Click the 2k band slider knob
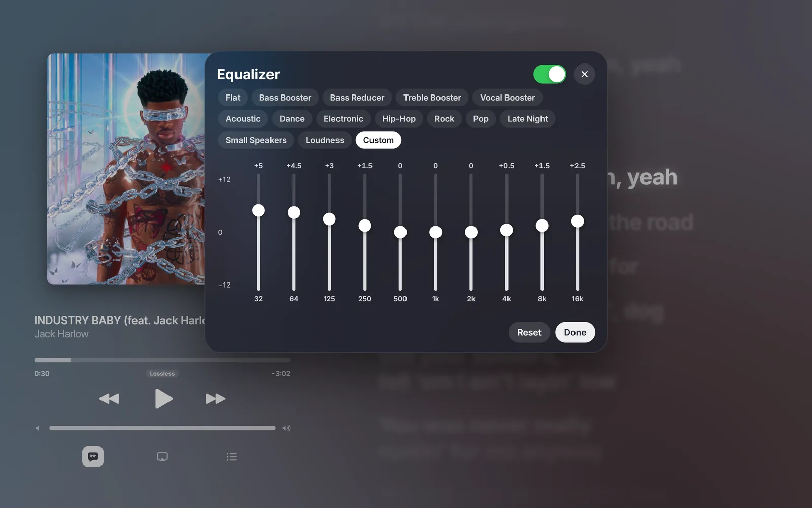 (471, 232)
